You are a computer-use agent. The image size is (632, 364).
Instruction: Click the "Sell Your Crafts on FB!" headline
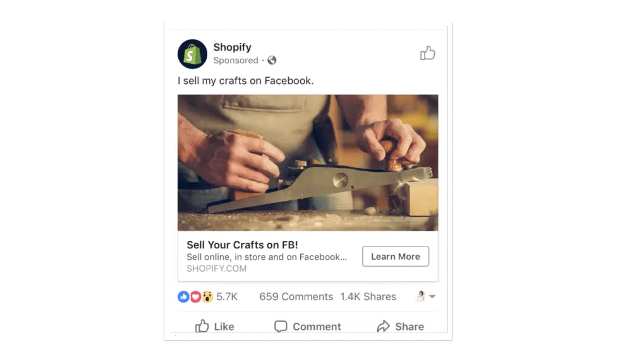tap(242, 245)
